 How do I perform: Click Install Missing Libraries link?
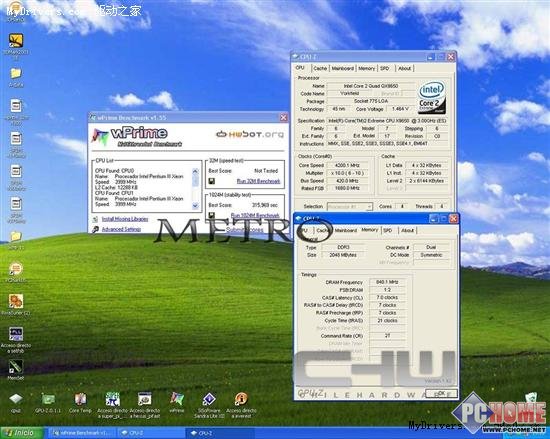(x=125, y=219)
